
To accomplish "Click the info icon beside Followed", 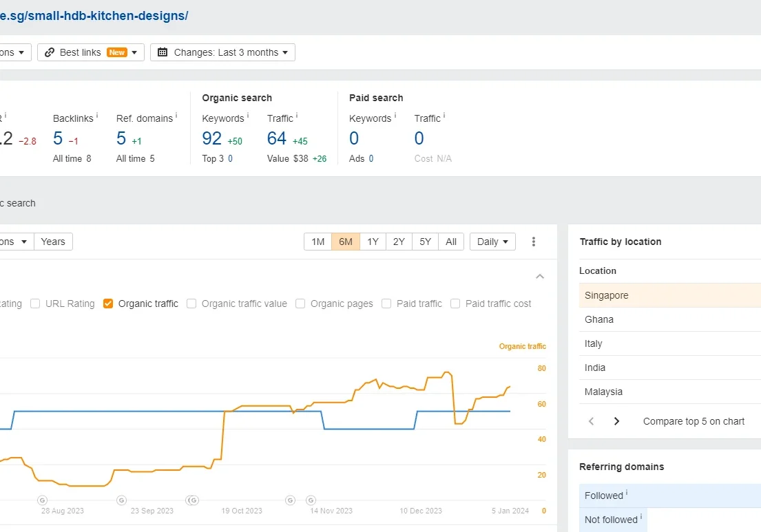I will pos(627,493).
